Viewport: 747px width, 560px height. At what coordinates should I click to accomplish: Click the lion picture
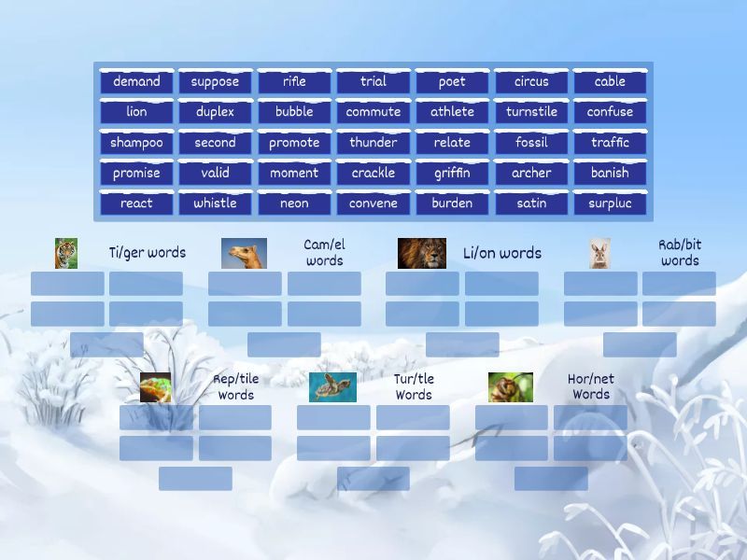(421, 253)
